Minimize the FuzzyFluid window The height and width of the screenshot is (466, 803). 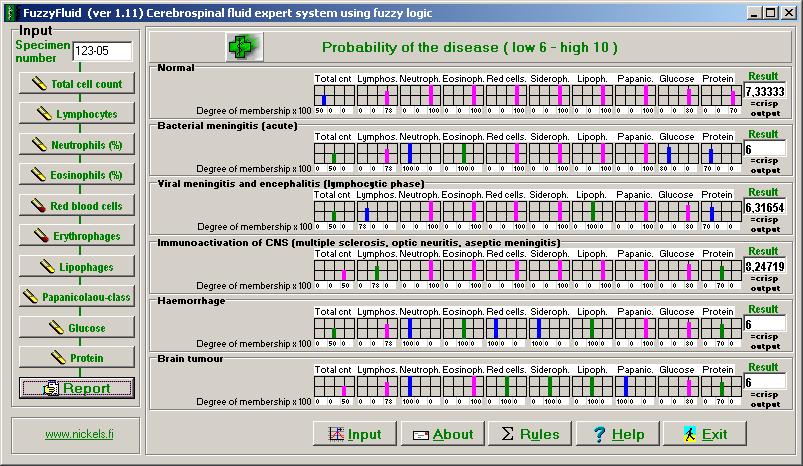click(753, 13)
